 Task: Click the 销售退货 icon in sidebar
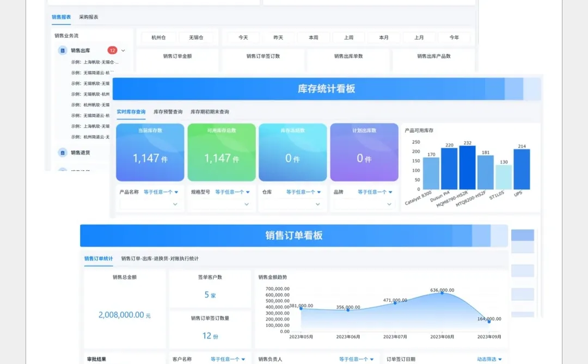(63, 152)
